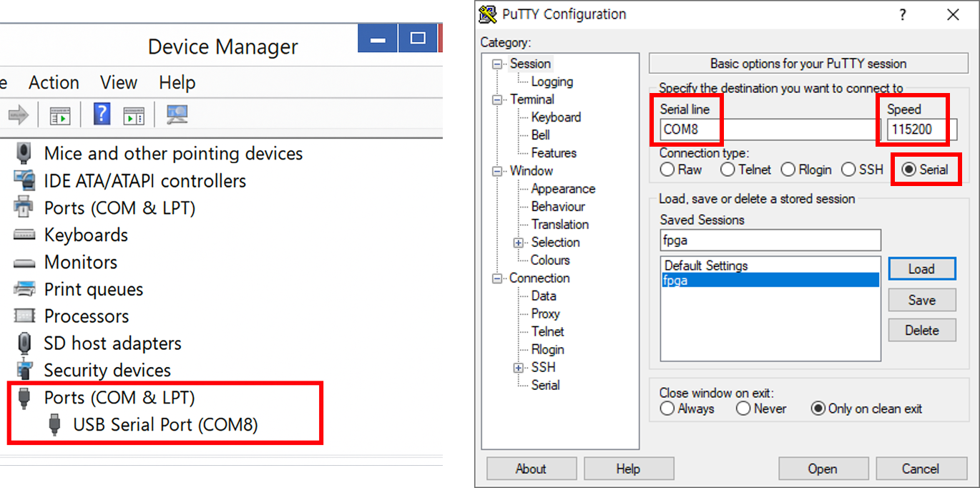
Task: Select Colours under Window
Action: pyautogui.click(x=550, y=260)
